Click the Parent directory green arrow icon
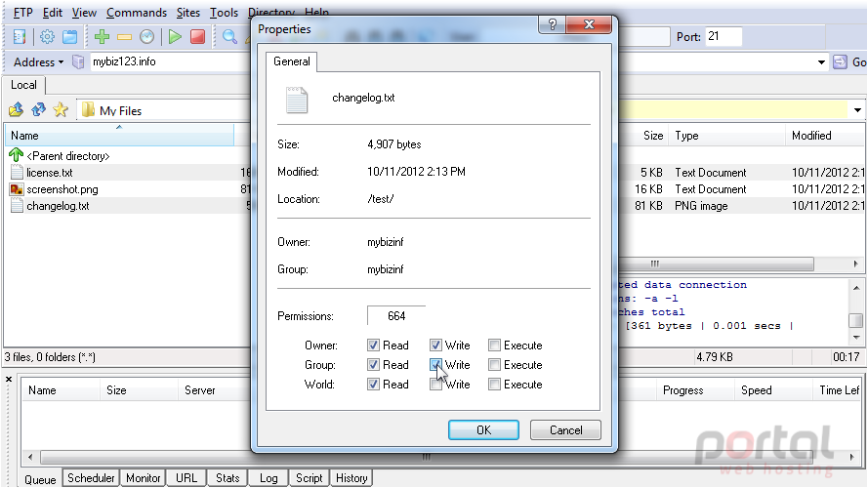This screenshot has width=868, height=488. pos(16,155)
